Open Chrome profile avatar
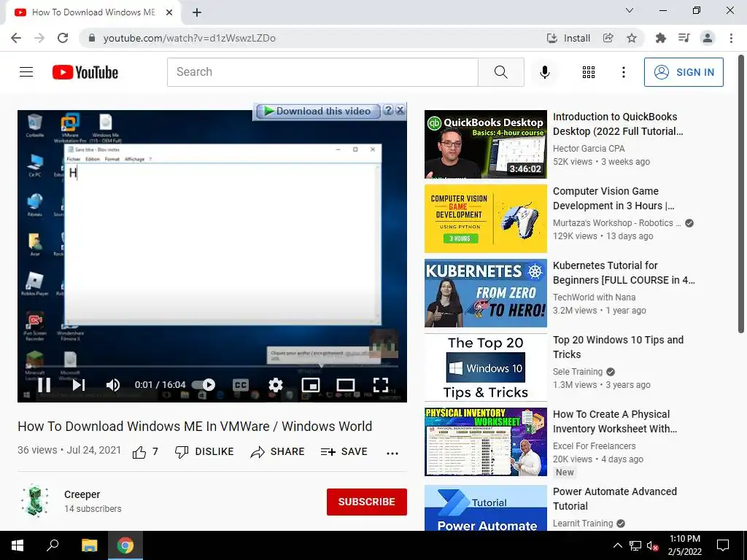 click(x=708, y=38)
